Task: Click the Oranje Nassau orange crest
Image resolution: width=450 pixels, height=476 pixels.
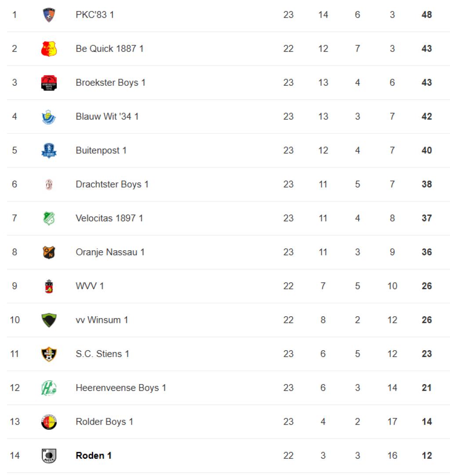Action: click(49, 252)
